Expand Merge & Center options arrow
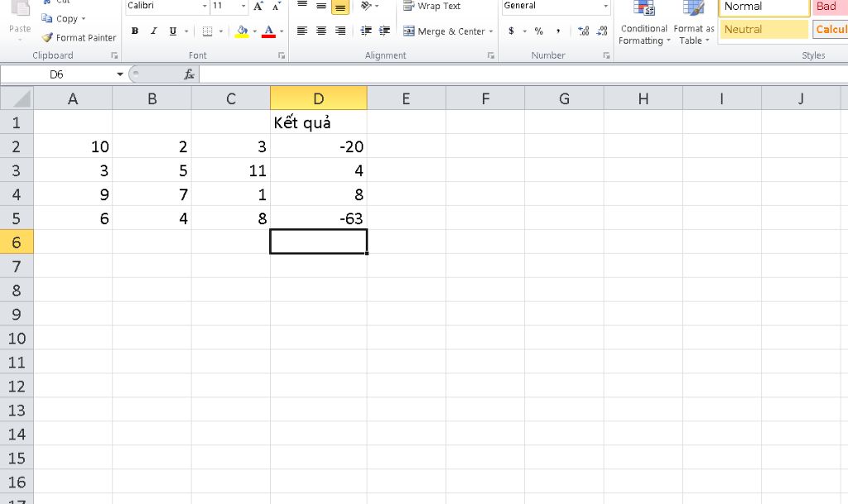The height and width of the screenshot is (504, 848). (490, 31)
